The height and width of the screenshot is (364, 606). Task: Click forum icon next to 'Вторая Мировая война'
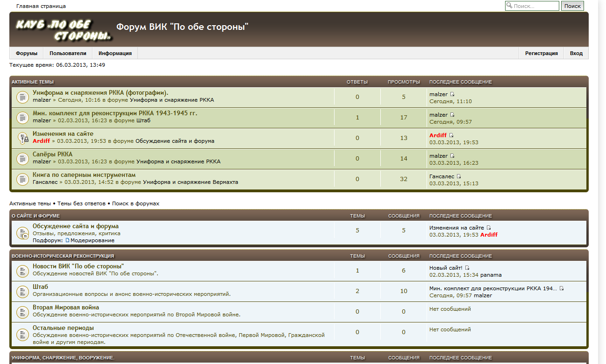pos(22,312)
